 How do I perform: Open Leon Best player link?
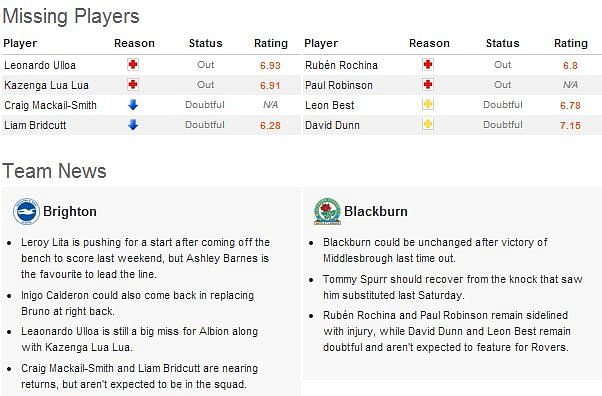point(330,105)
